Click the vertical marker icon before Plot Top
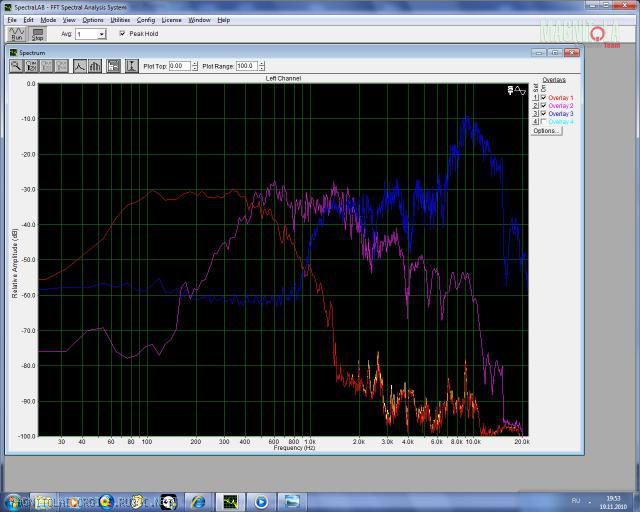The height and width of the screenshot is (512, 640). [x=131, y=66]
